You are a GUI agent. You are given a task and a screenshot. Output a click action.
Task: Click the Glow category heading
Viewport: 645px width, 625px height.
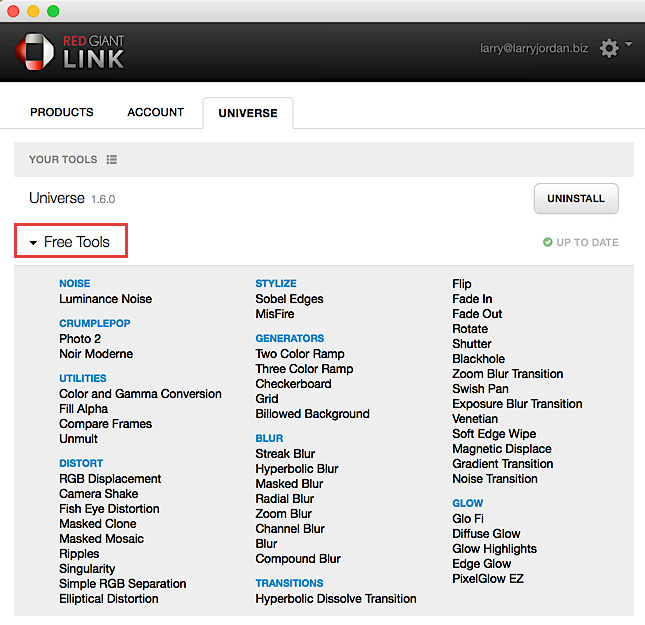pyautogui.click(x=468, y=503)
